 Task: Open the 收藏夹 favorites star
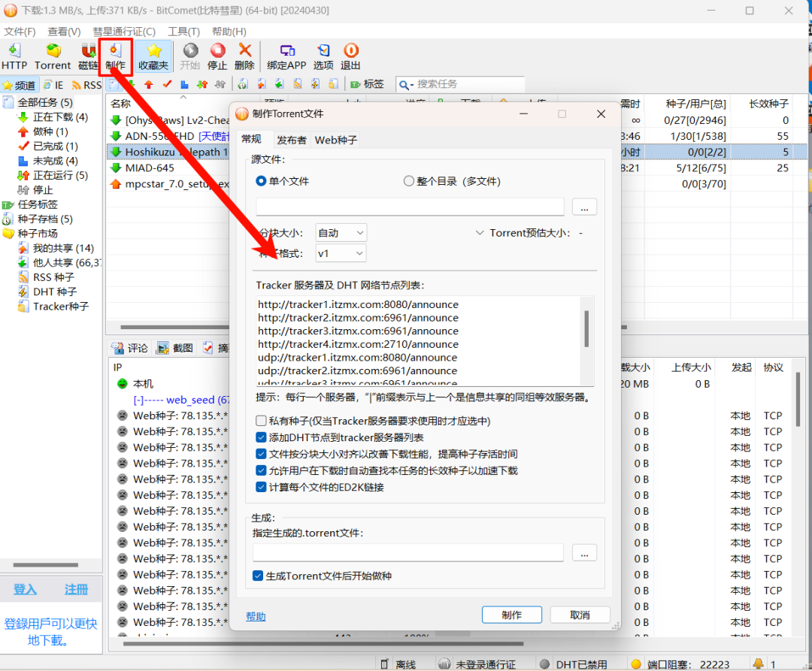tap(153, 56)
